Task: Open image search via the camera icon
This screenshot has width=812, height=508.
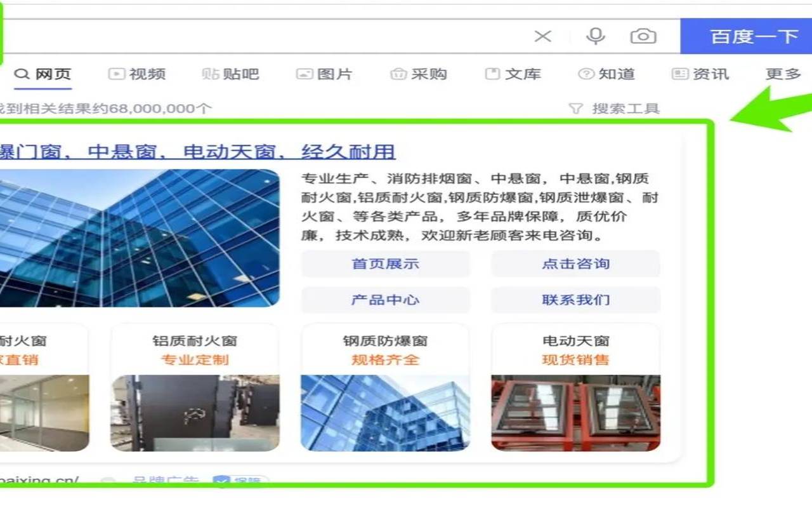Action: [643, 36]
